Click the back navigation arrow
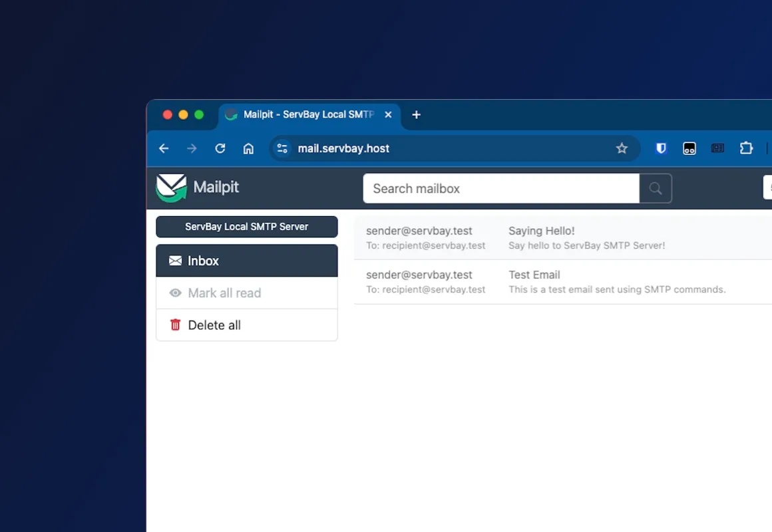772x532 pixels. tap(164, 148)
